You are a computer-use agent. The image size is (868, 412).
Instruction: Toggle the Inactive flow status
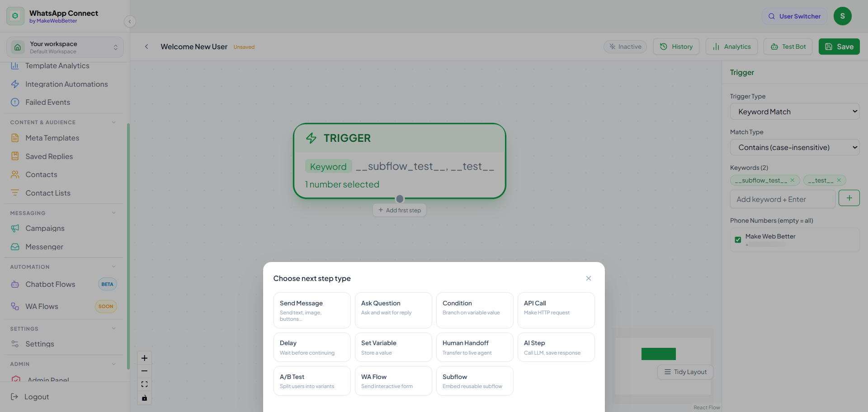pos(625,47)
